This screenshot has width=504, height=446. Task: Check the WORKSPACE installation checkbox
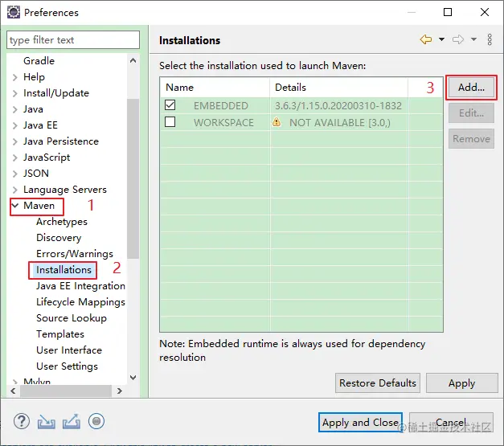pos(170,122)
